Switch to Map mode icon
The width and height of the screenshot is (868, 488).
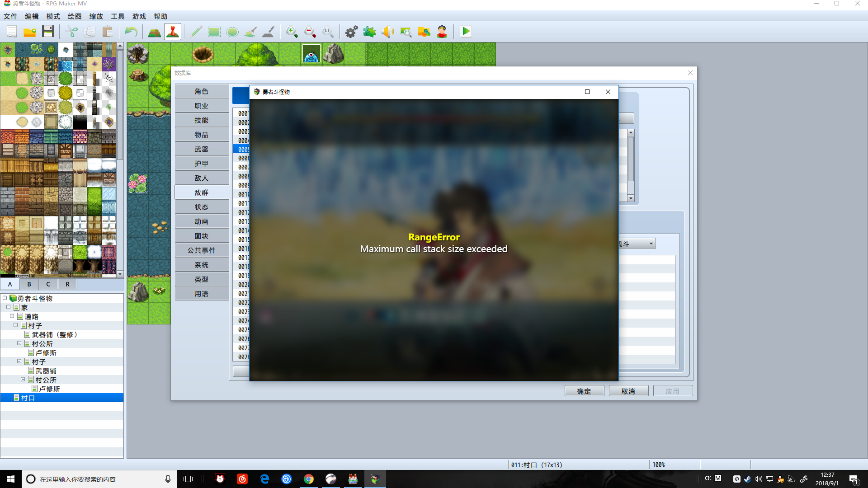click(x=155, y=32)
